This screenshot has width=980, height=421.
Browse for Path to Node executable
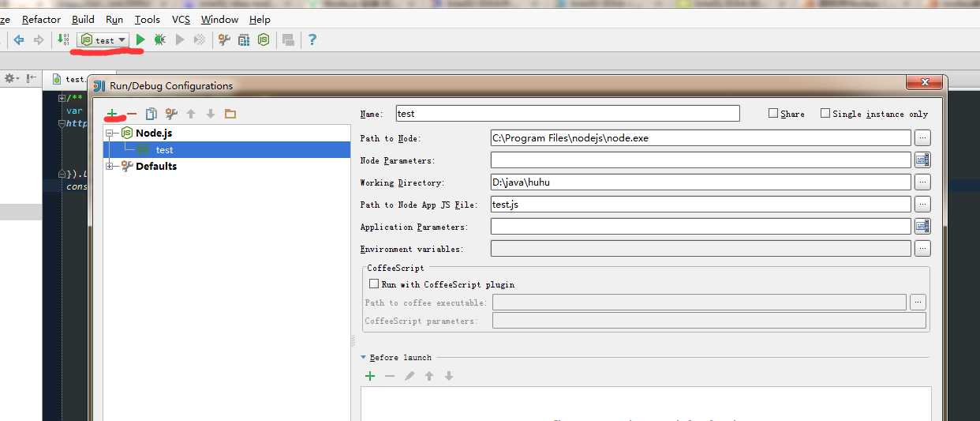point(922,138)
